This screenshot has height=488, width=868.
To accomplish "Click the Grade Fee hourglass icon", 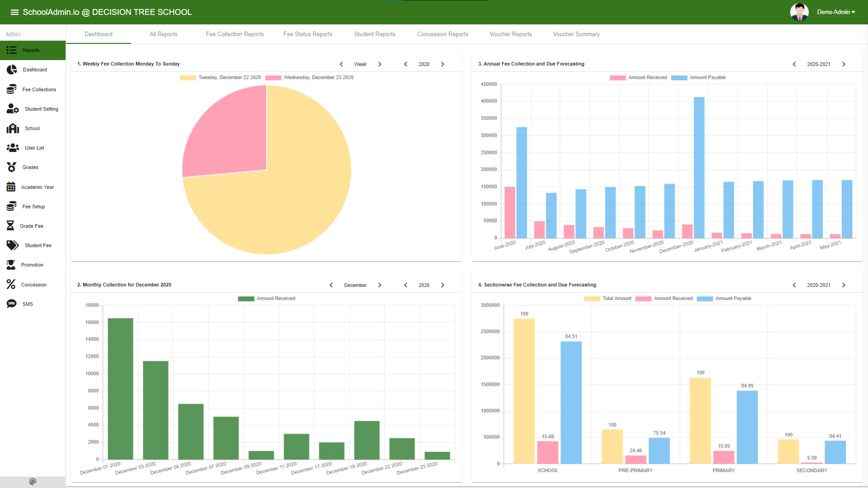I will (x=10, y=226).
